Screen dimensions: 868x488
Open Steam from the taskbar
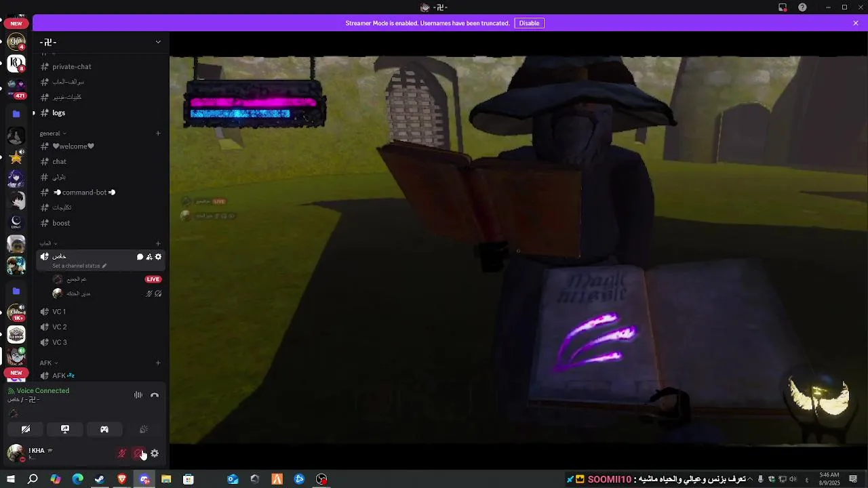click(x=100, y=479)
